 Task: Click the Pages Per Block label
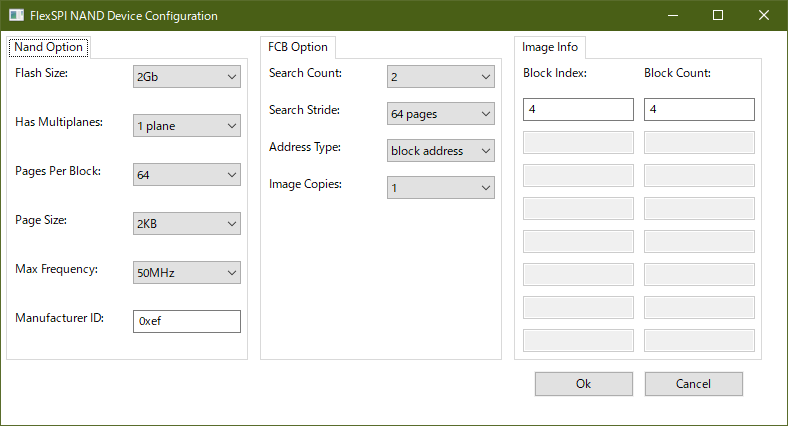tap(58, 171)
